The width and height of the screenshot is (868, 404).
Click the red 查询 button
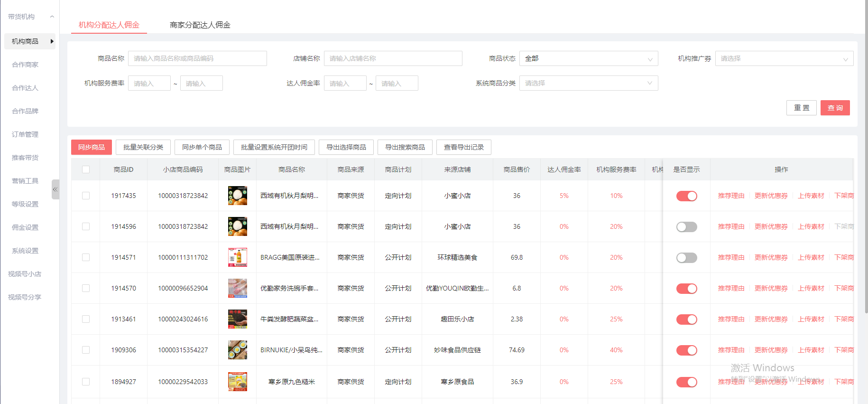(835, 108)
